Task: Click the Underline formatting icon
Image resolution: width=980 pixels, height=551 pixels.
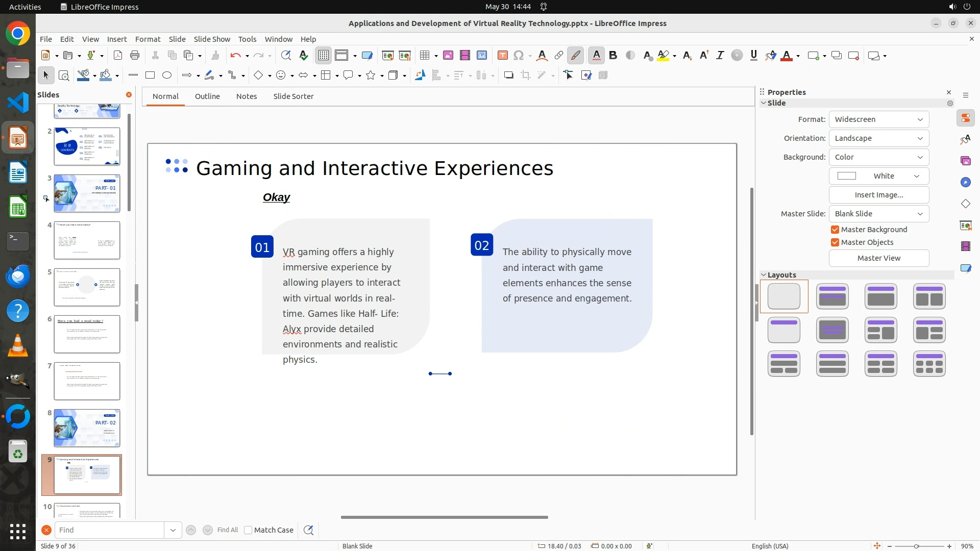Action: (753, 56)
